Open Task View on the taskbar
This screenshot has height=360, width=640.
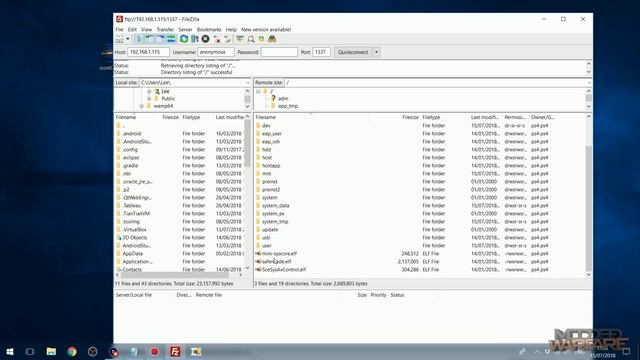[x=30, y=351]
